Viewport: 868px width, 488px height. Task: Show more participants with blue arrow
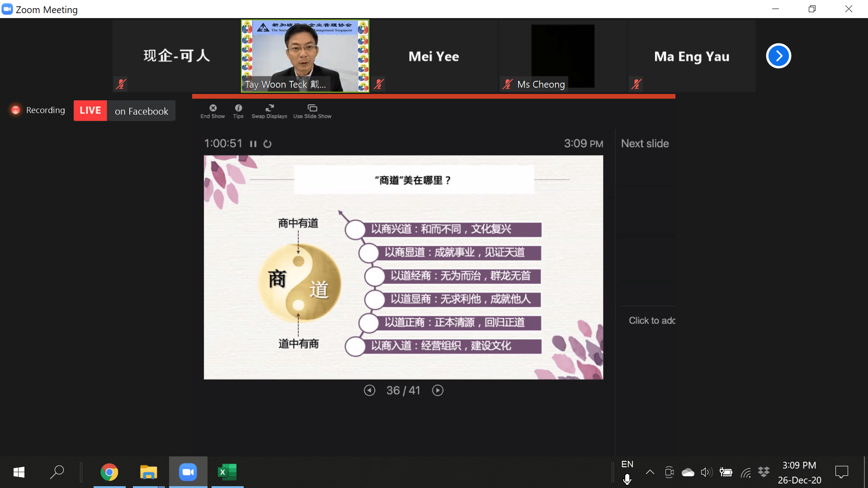click(778, 56)
